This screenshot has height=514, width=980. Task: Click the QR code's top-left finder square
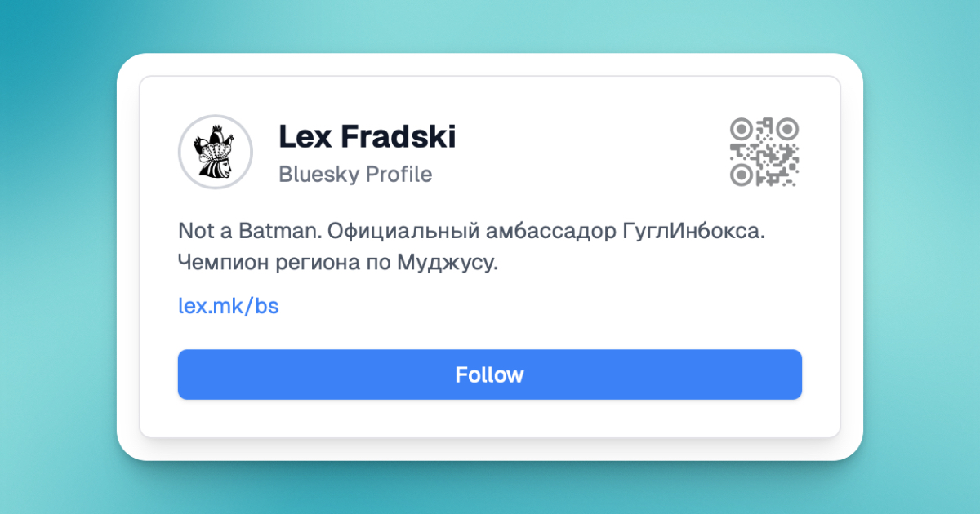point(741,129)
